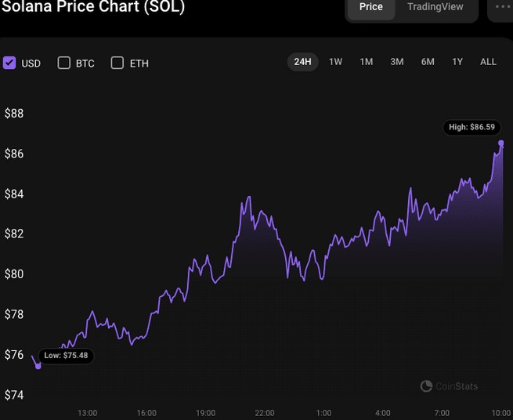Screen dimensions: 513x420
Task: Open the three-dots more options menu
Action: [502, 7]
